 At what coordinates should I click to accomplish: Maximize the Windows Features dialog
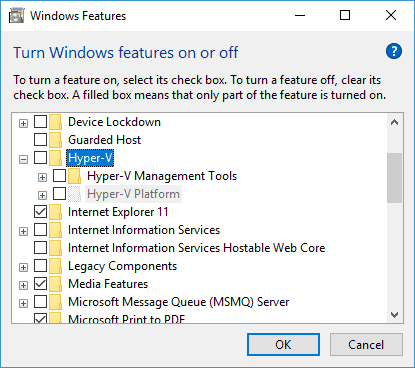point(345,15)
